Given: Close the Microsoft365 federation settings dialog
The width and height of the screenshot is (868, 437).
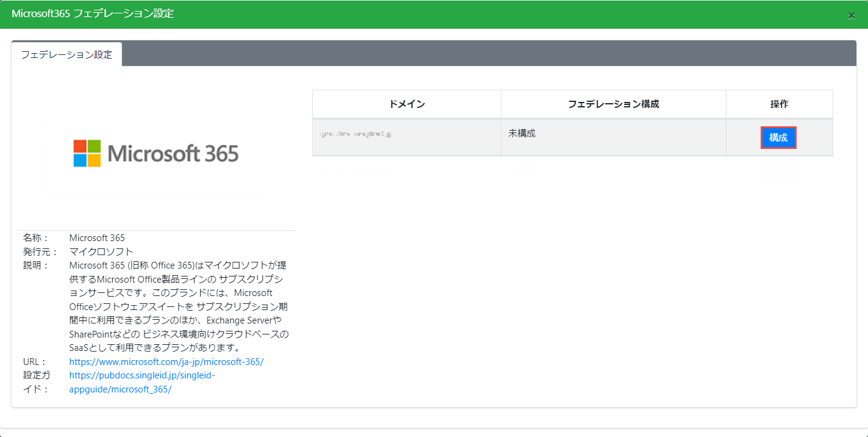Looking at the screenshot, I should pyautogui.click(x=851, y=16).
